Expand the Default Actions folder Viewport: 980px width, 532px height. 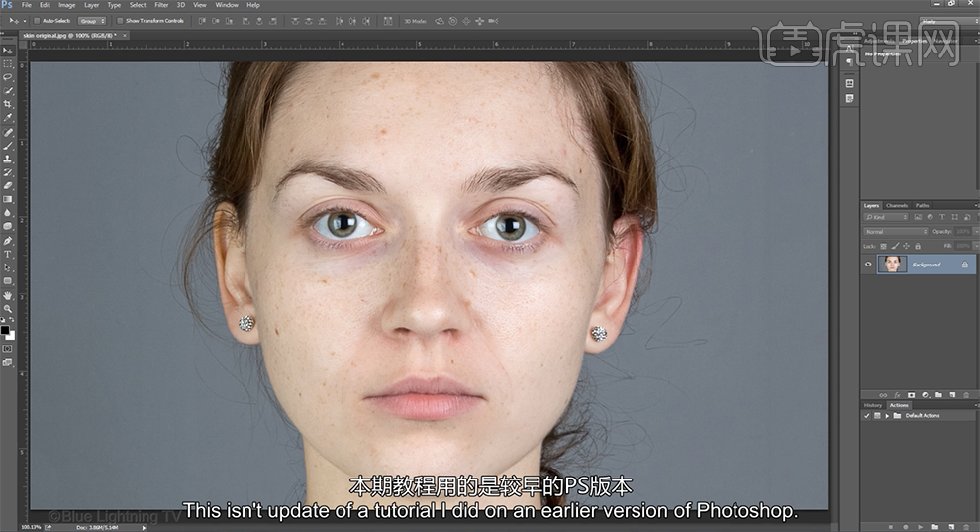887,416
